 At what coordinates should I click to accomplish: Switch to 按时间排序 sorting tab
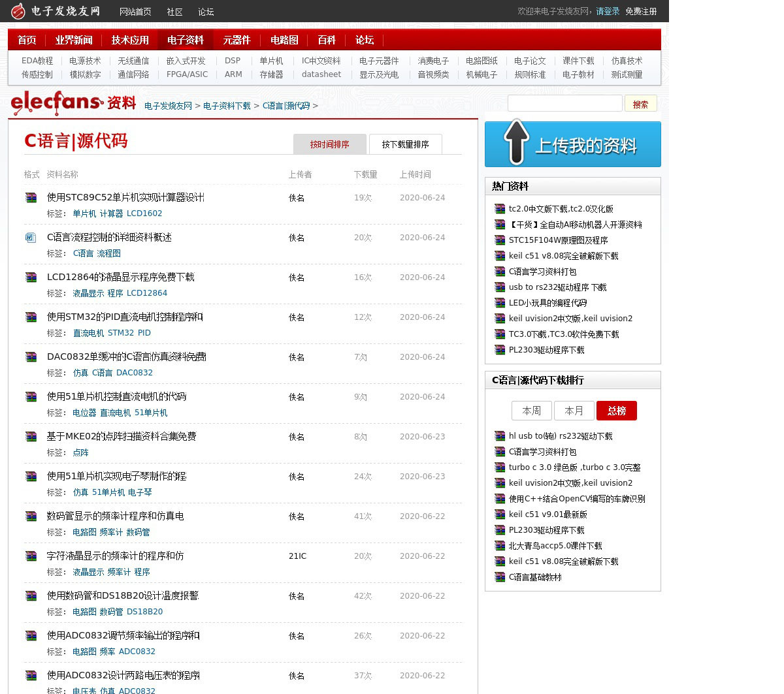329,144
